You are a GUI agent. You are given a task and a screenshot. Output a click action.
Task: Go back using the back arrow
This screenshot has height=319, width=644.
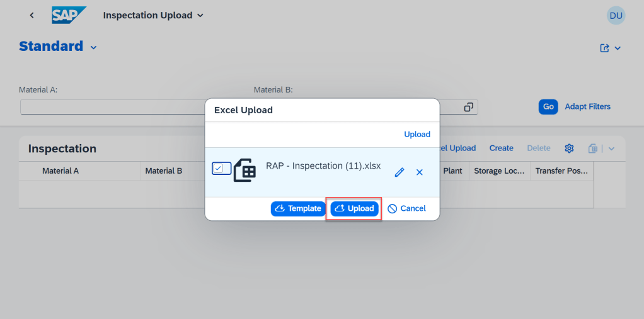32,15
